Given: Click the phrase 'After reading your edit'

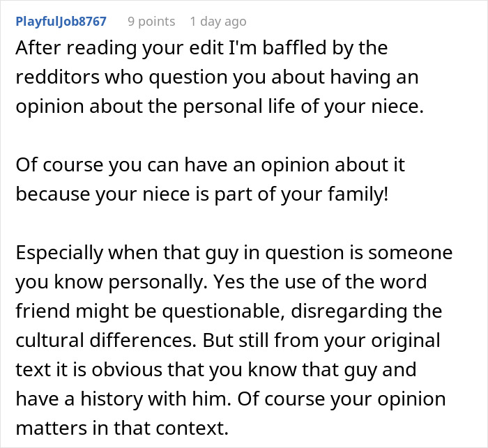Looking at the screenshot, I should [105, 49].
